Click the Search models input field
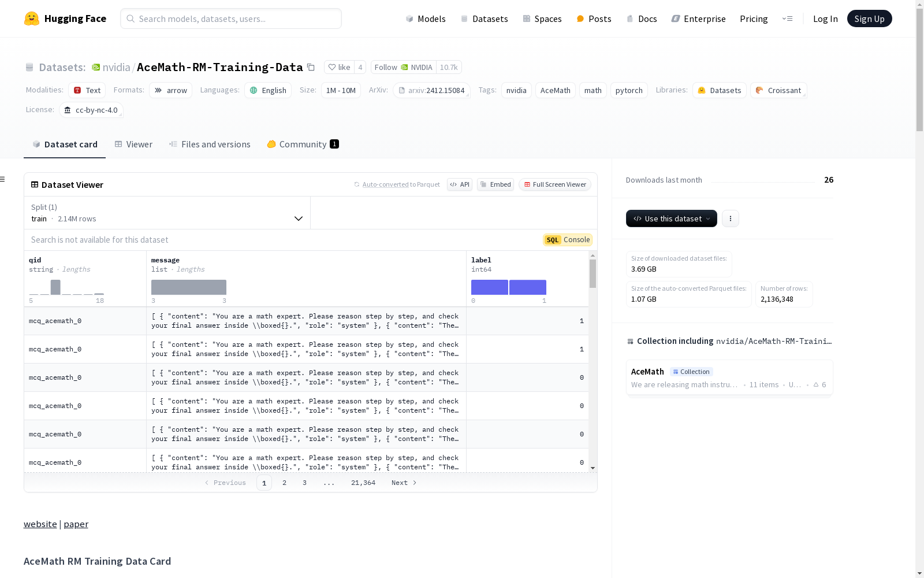Screen dimensions: 924x578 pos(231,18)
